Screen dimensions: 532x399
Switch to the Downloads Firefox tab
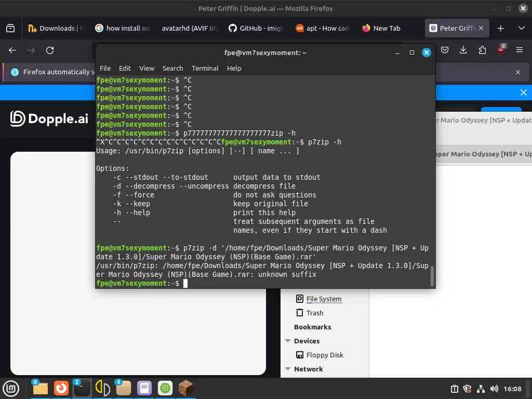point(55,28)
